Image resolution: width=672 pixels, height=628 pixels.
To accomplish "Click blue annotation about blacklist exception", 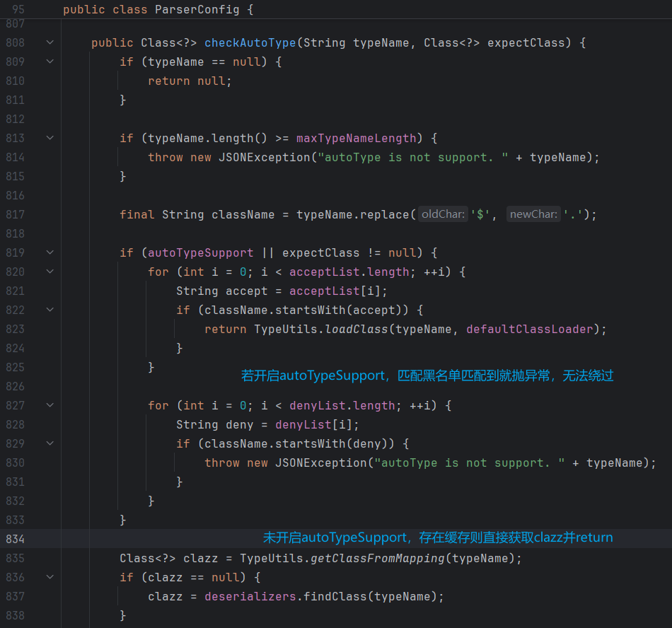I will click(x=427, y=376).
